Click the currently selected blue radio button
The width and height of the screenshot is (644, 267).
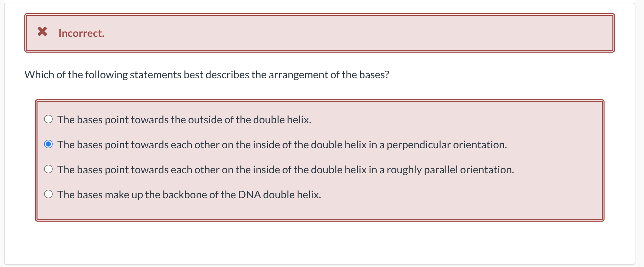pyautogui.click(x=48, y=144)
